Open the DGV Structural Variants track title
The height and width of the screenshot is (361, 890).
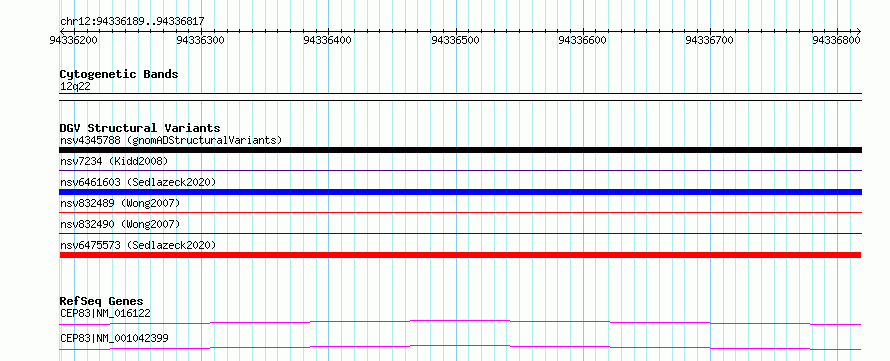click(140, 128)
